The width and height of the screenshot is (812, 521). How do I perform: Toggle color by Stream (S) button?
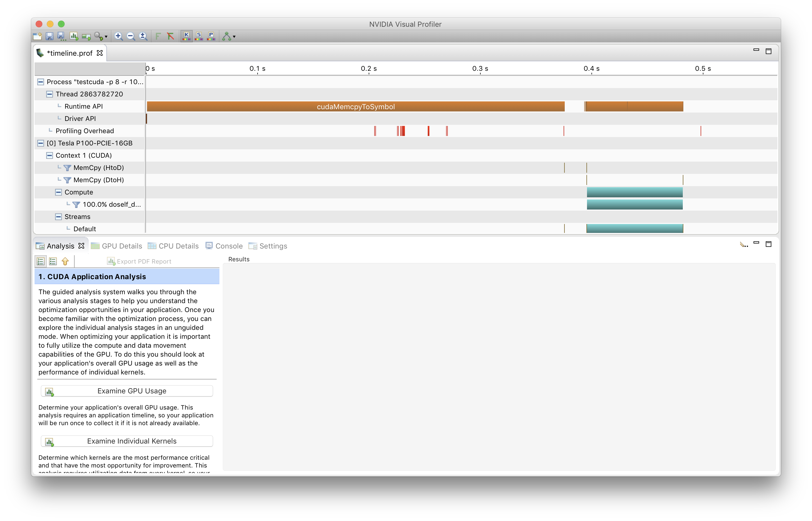tap(199, 36)
